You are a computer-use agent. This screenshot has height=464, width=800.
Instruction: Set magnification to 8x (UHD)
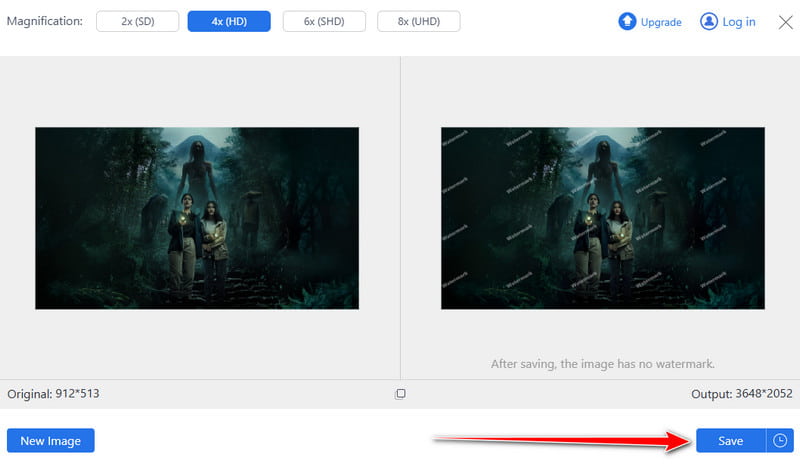pos(418,21)
